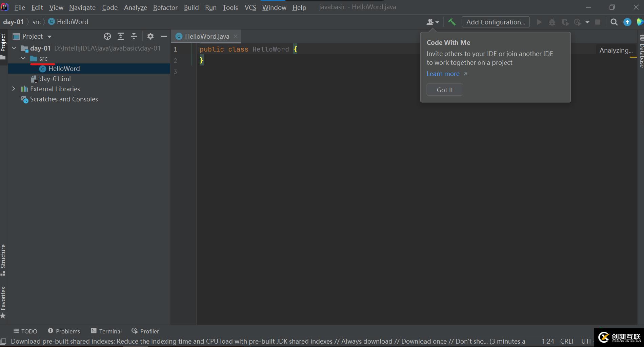Open Project panel gear settings
Image resolution: width=644 pixels, height=347 pixels.
pos(150,36)
